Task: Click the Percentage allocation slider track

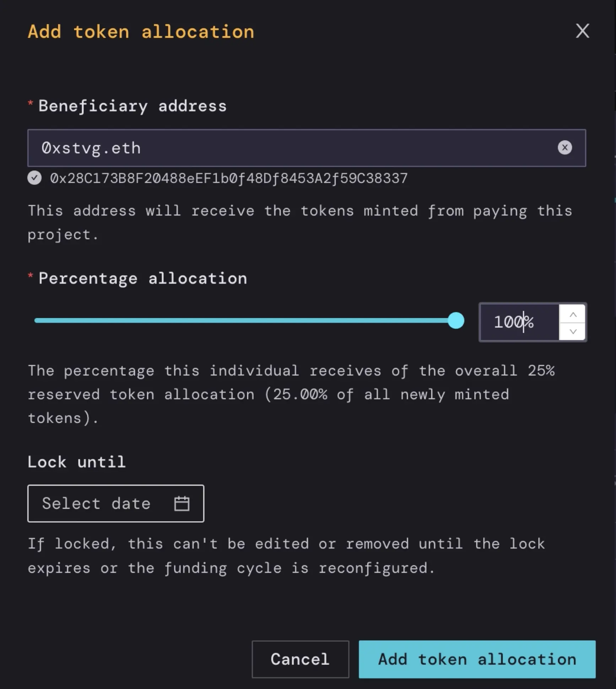Action: 249,321
